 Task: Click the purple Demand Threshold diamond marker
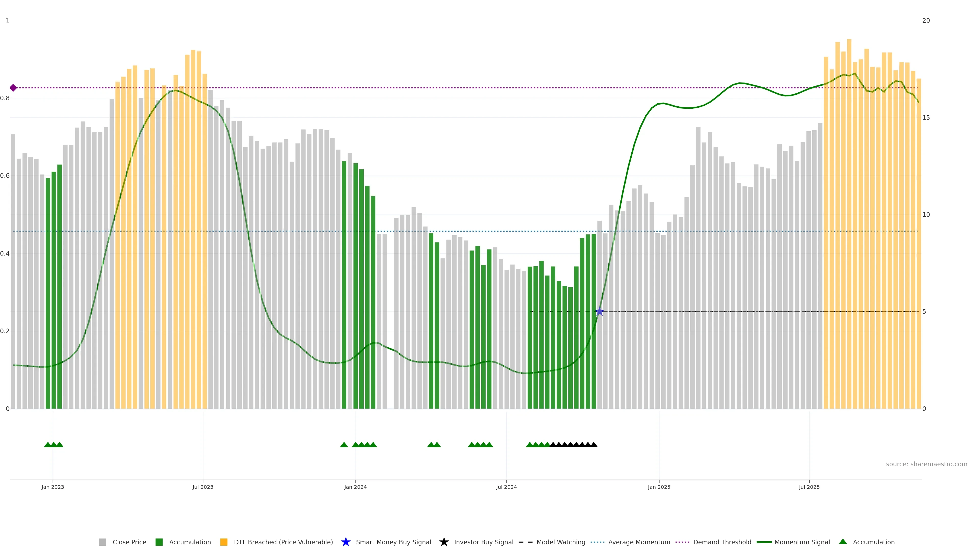pos(13,88)
